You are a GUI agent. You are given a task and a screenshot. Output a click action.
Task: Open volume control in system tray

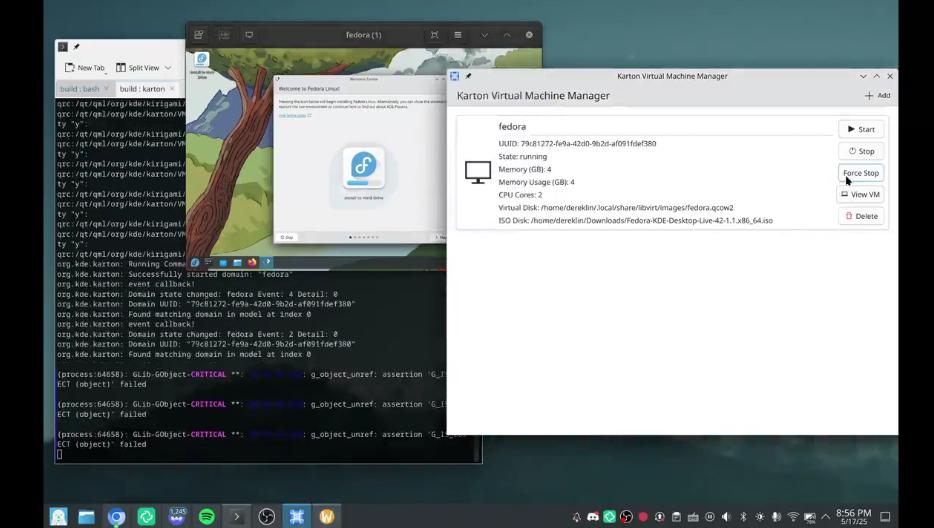[x=726, y=517]
